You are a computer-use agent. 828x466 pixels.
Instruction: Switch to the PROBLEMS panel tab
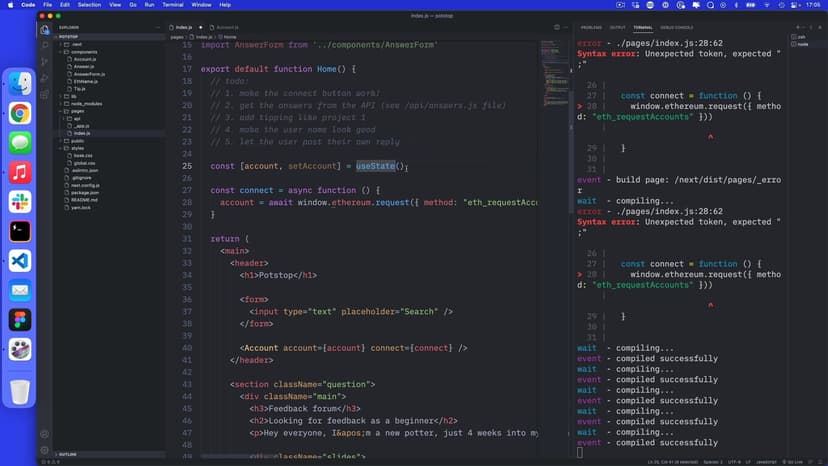pos(591,27)
